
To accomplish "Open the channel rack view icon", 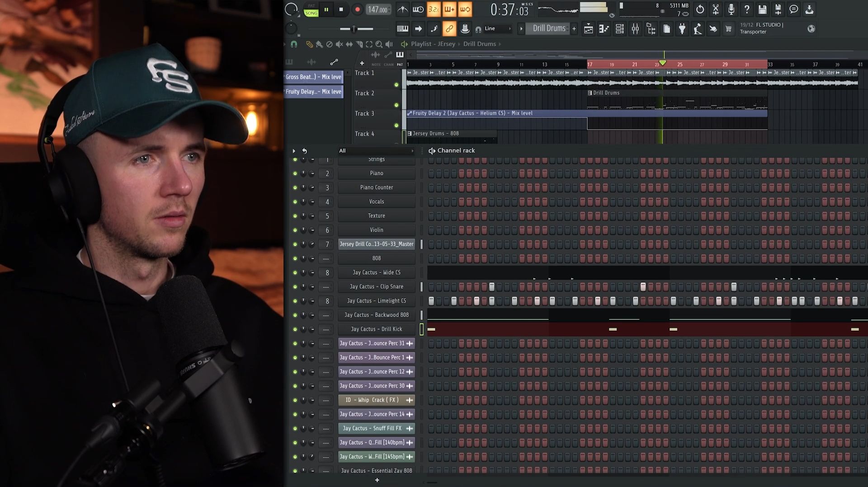I will coord(620,29).
